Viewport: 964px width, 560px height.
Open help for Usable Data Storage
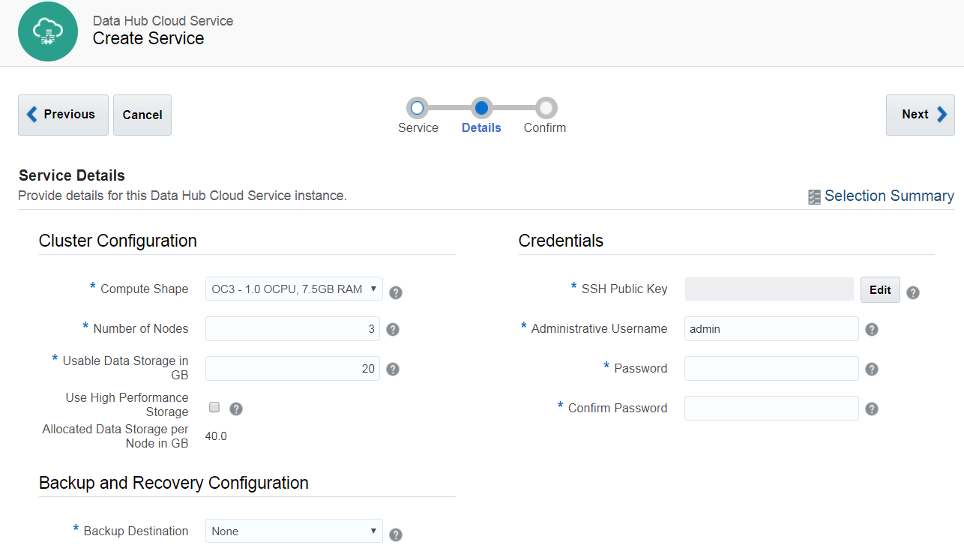pos(393,368)
